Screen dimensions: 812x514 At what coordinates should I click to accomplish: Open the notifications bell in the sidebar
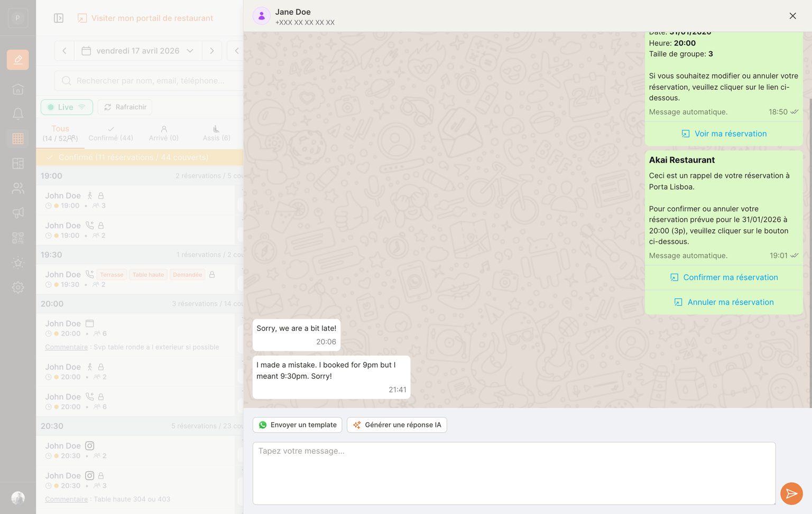coord(18,114)
